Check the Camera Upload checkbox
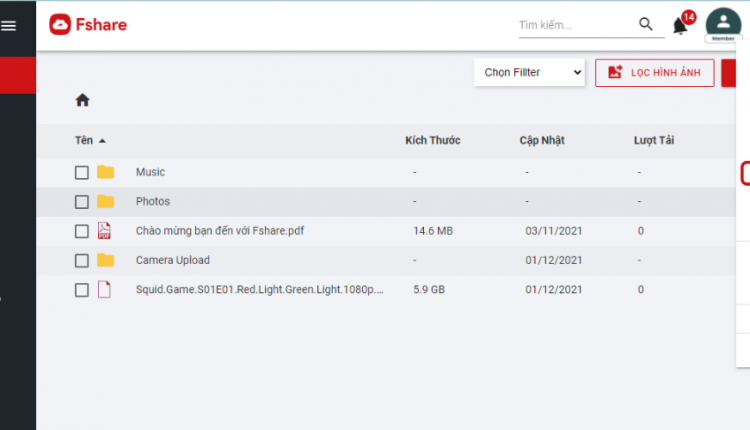This screenshot has height=430, width=750. coord(82,261)
